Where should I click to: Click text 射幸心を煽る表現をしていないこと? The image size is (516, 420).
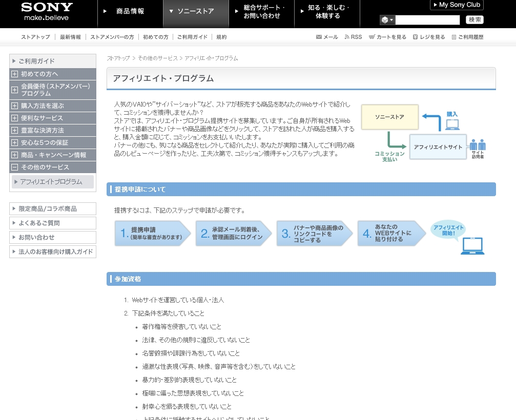187,407
